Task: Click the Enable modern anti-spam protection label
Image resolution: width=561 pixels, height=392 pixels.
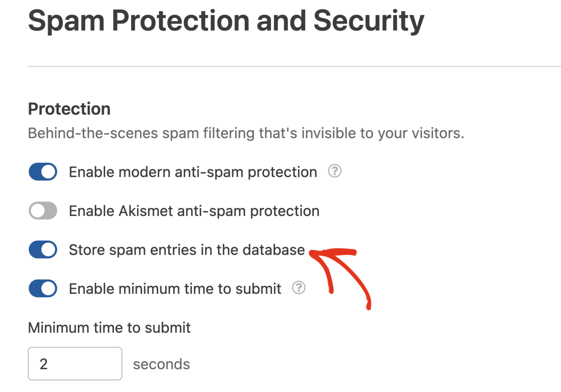Action: (x=192, y=172)
